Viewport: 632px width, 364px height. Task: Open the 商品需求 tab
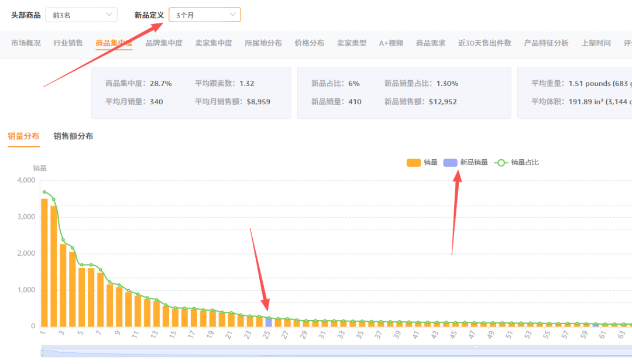[431, 43]
